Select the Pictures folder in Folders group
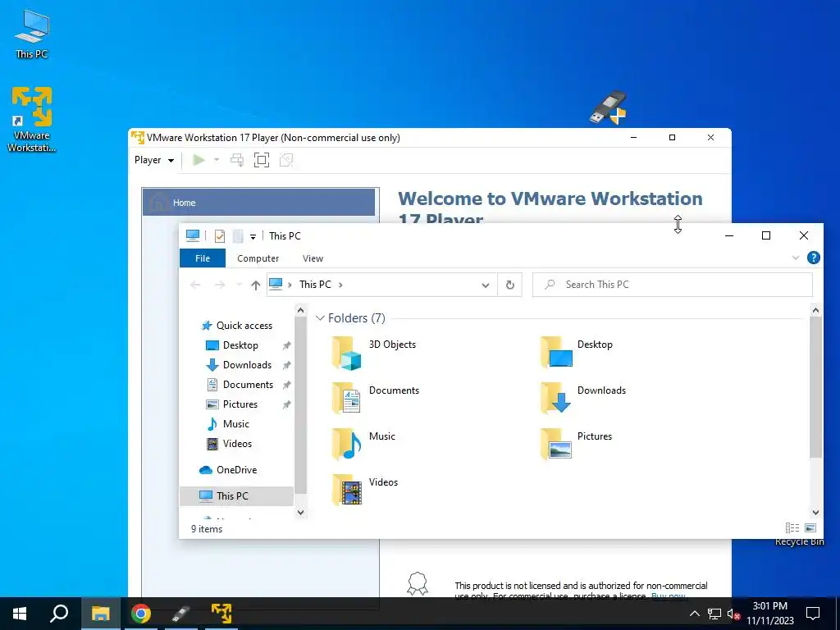This screenshot has width=840, height=630. 576,445
